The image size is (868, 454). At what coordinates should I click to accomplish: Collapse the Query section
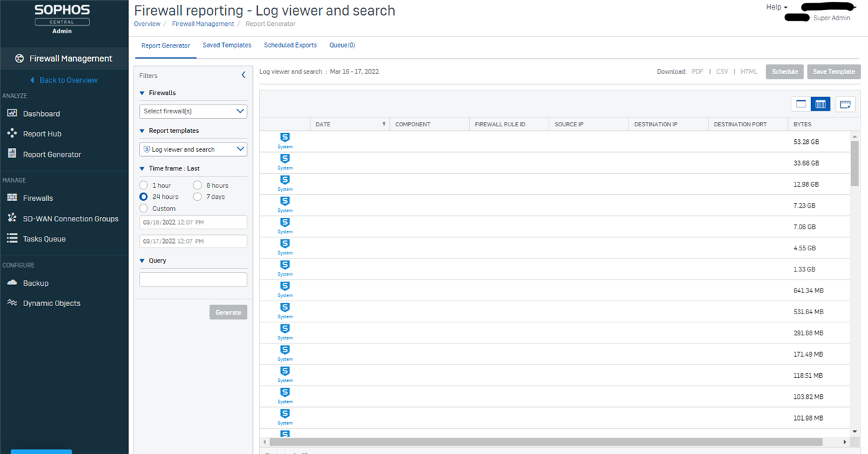coord(142,261)
